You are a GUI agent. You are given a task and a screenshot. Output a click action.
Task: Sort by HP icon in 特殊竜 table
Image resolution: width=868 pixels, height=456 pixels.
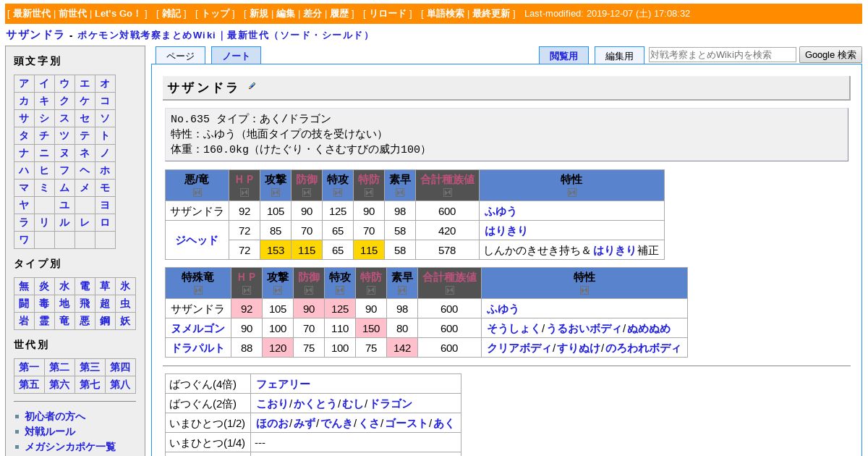(x=247, y=290)
